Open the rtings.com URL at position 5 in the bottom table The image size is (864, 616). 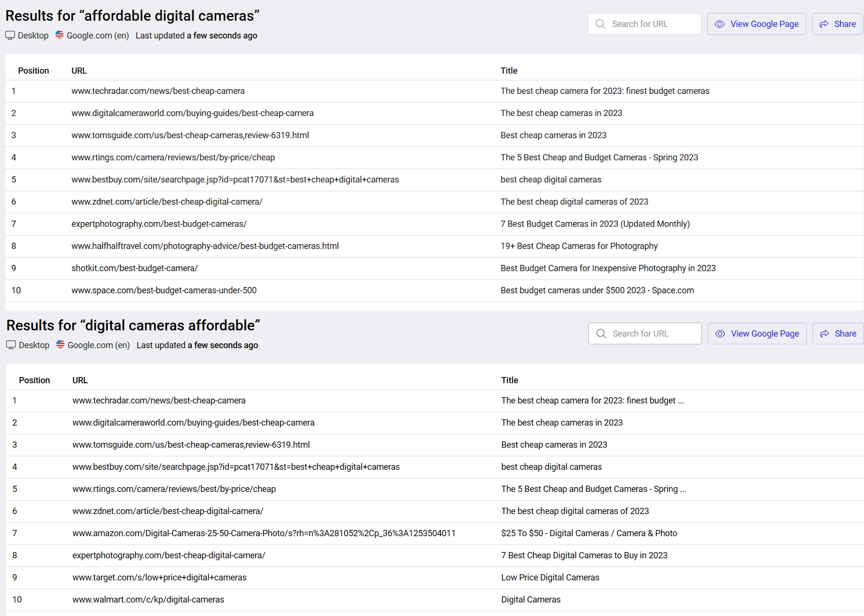pos(174,489)
